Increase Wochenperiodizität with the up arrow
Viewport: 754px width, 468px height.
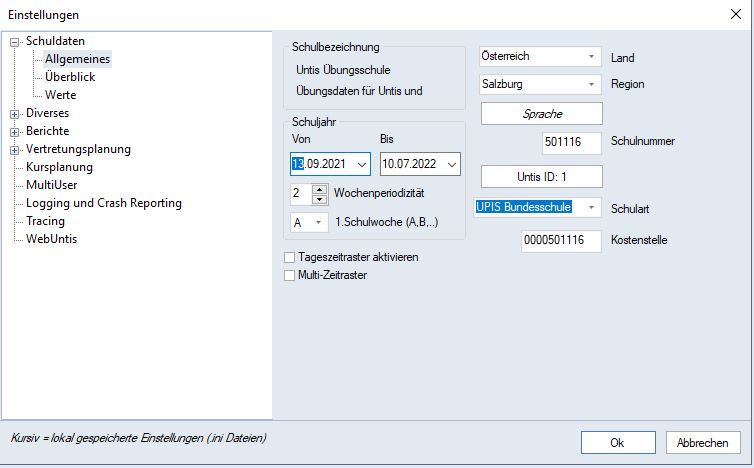(320, 189)
